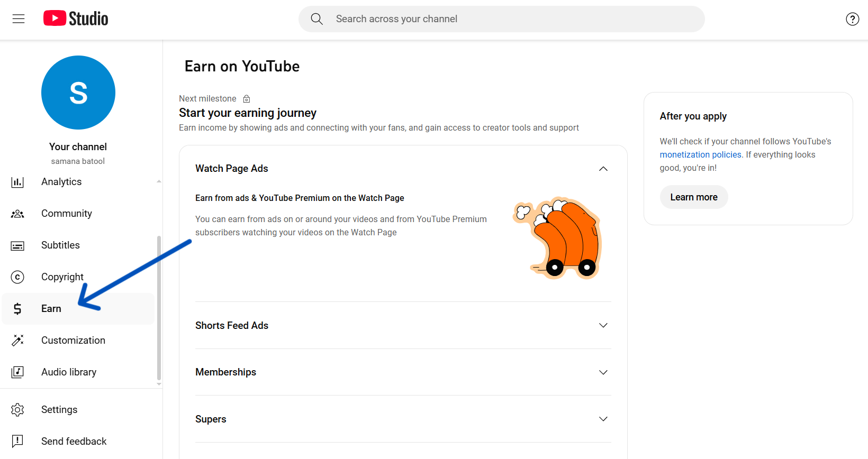Click the sidebar scroll up arrow
The width and height of the screenshot is (868, 459).
(159, 181)
